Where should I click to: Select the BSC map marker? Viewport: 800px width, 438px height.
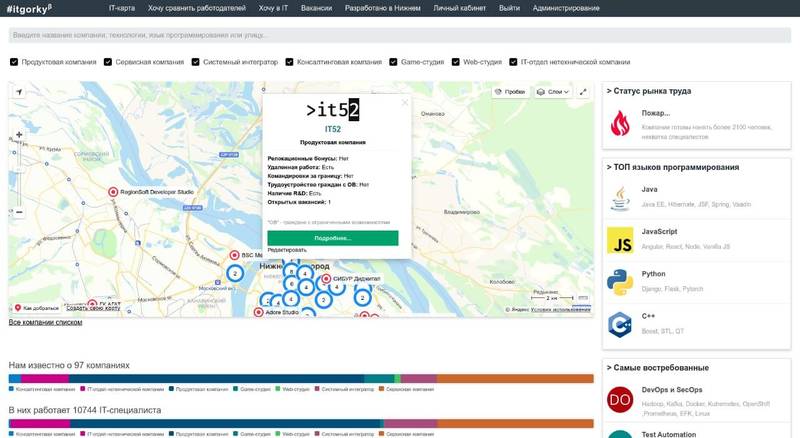click(234, 255)
